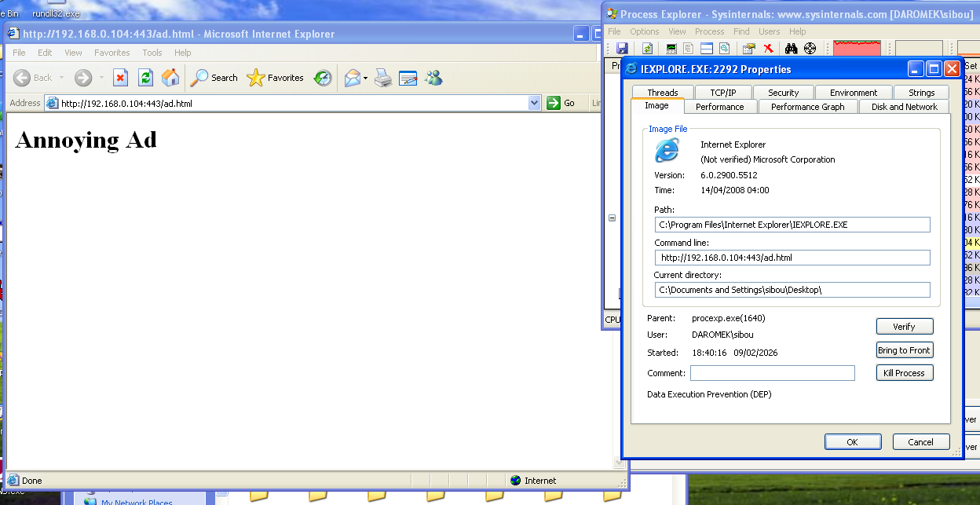Click the Stop button in Internet Explorer

pyautogui.click(x=120, y=78)
